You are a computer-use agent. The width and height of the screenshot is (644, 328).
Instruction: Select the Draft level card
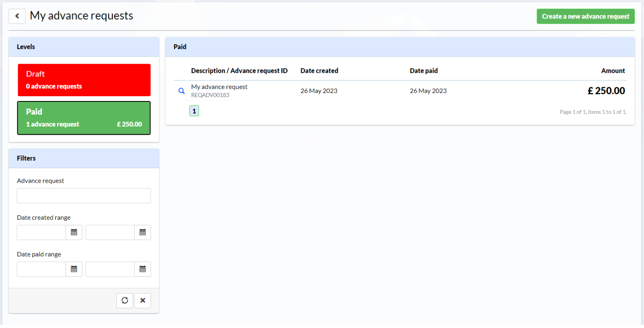84,80
